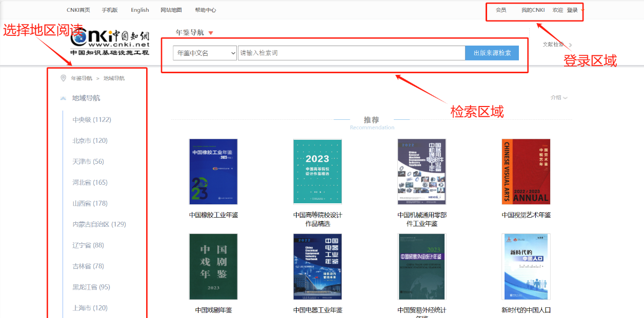Open the 年鉴导航 red triangle dropdown
644x318 pixels.
(x=211, y=33)
